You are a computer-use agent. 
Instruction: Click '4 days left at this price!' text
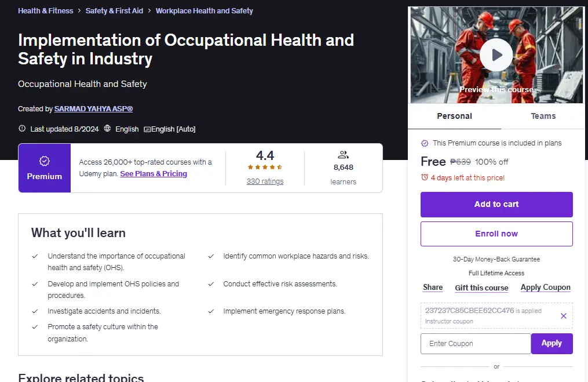tap(468, 177)
